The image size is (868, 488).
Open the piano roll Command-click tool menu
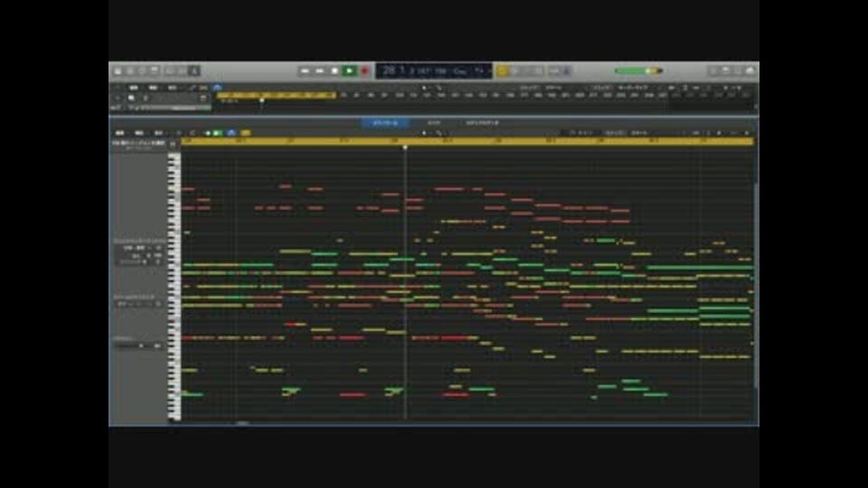click(439, 134)
